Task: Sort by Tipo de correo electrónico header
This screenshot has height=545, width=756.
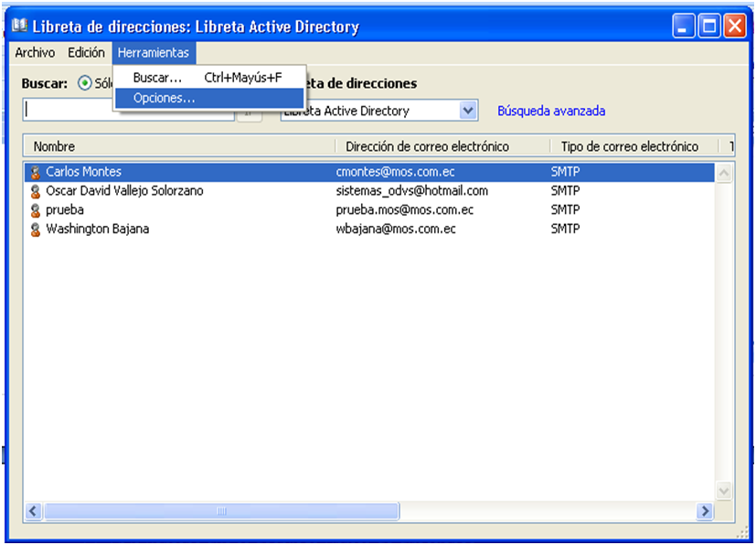Action: (x=634, y=146)
